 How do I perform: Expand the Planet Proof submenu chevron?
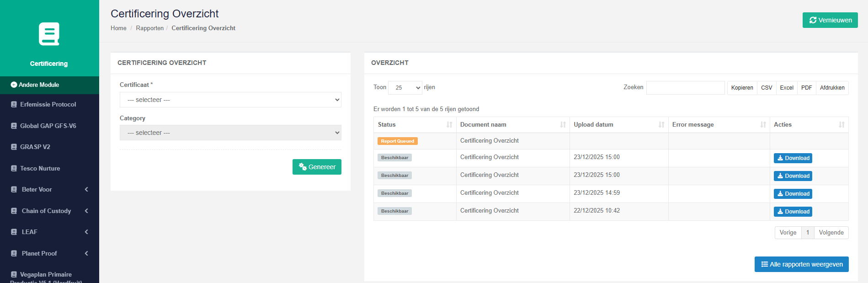tap(86, 253)
